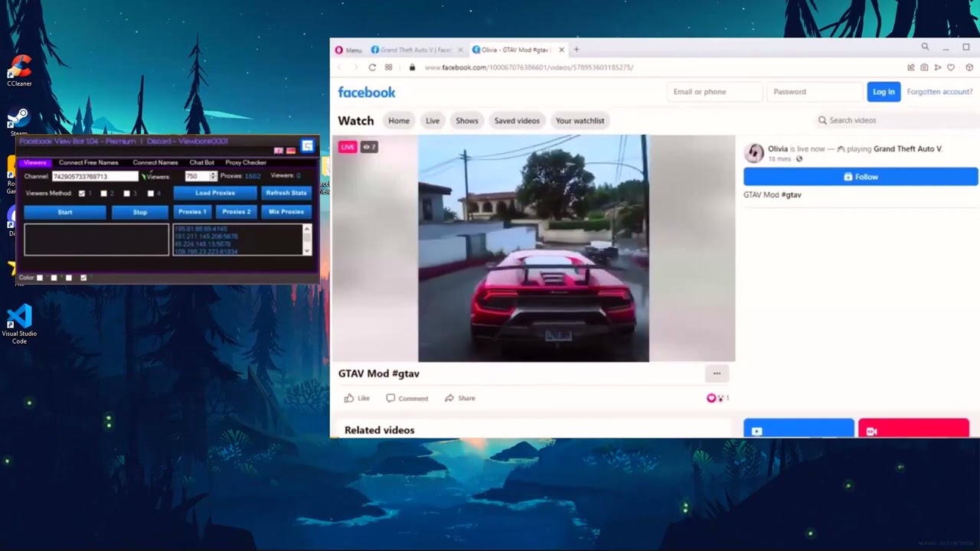The height and width of the screenshot is (551, 980).
Task: Click the Proxies 2 button
Action: (x=236, y=212)
